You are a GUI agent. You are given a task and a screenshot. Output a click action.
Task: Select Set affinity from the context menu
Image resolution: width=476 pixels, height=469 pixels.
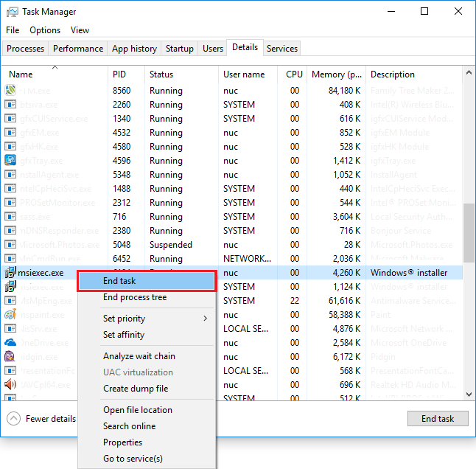tap(147, 335)
